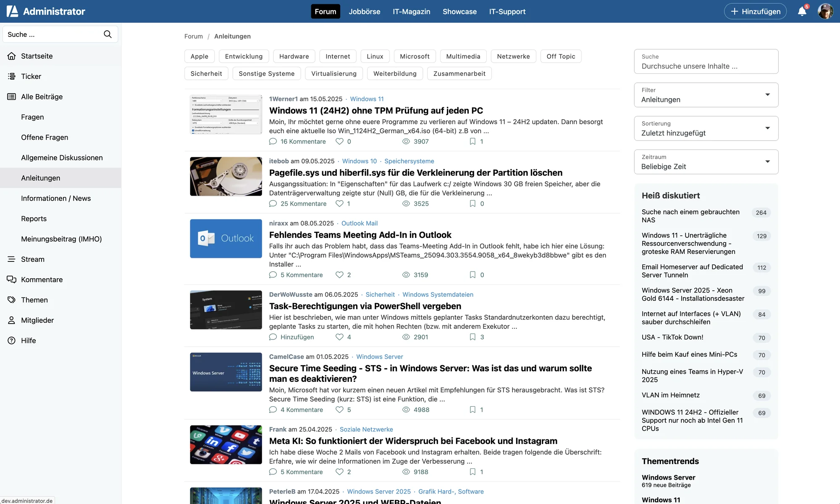
Task: Bookmark the Meta KI post
Action: point(472,472)
